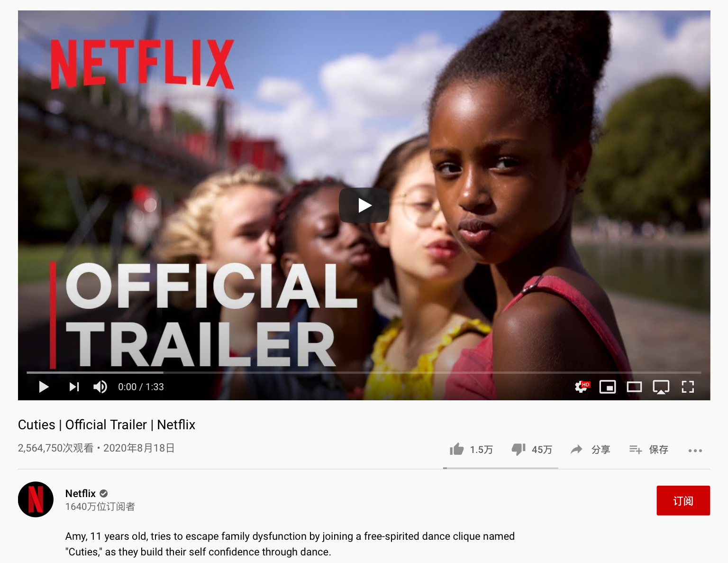Open the three-dot more actions menu
728x563 pixels.
(x=695, y=451)
